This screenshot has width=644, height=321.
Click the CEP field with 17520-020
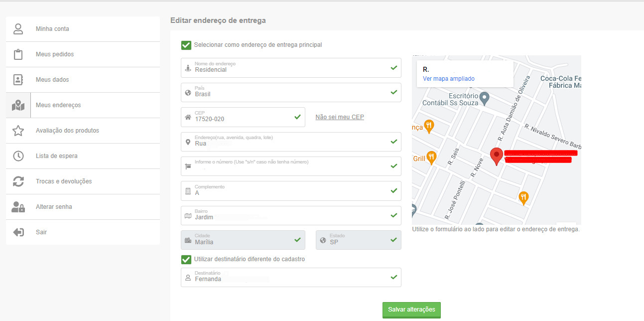243,117
